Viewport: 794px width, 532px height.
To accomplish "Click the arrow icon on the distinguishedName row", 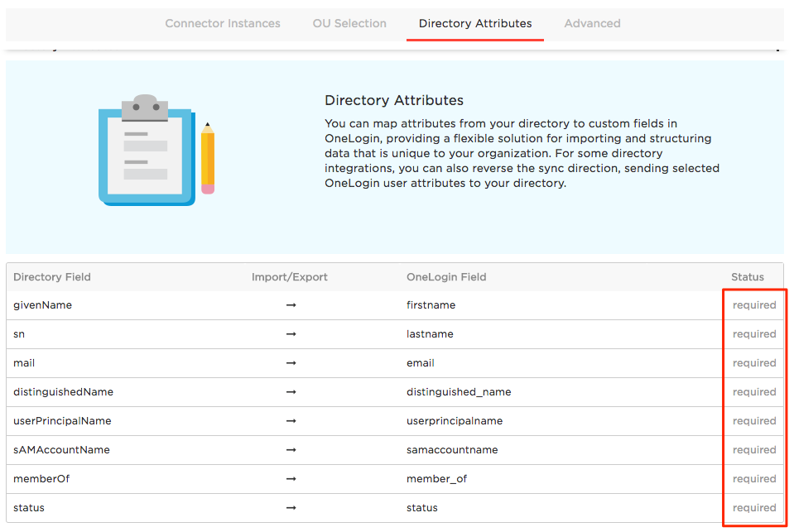I will (291, 391).
